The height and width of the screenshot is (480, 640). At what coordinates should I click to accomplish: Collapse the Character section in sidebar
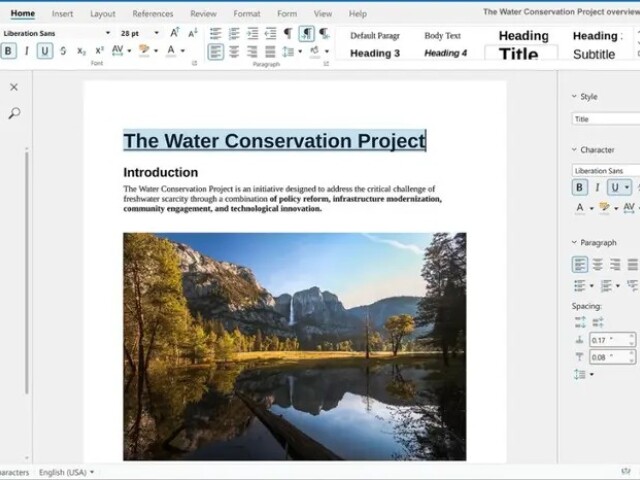574,150
